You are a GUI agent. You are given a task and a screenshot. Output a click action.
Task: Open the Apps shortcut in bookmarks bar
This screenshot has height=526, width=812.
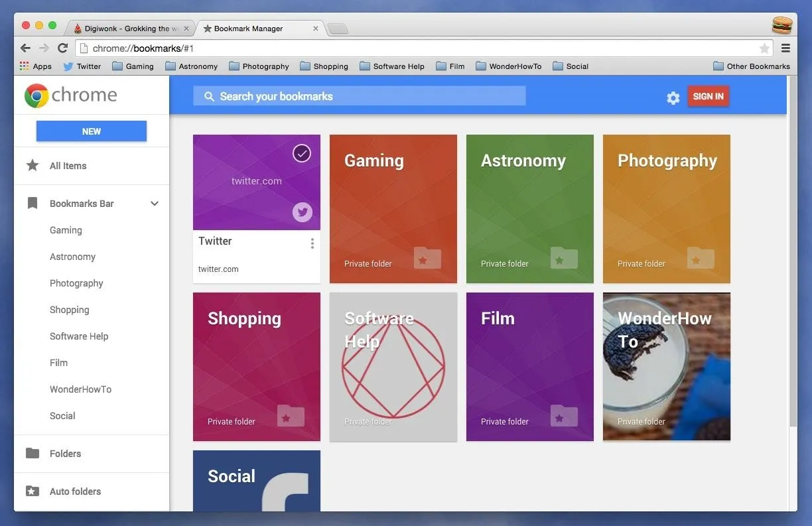36,66
